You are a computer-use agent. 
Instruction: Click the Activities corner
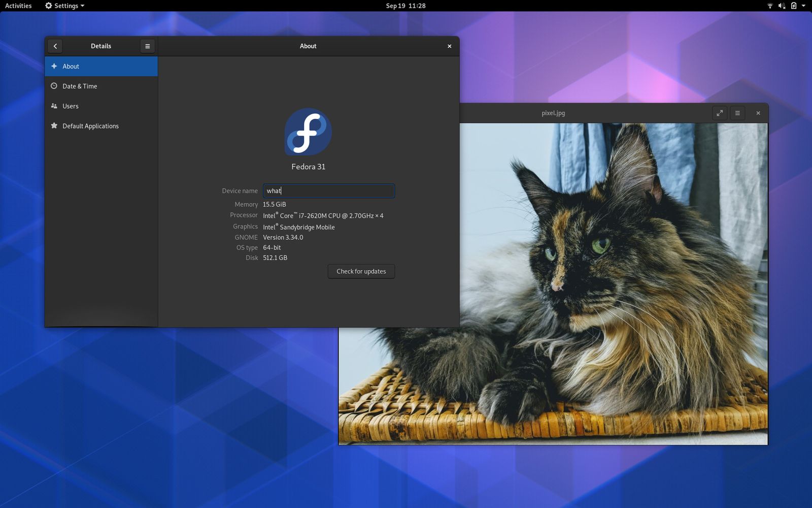coord(18,6)
